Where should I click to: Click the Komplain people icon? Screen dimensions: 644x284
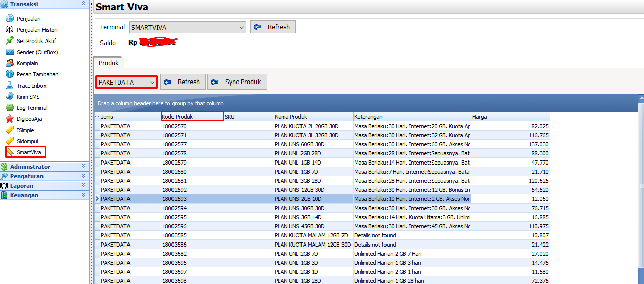coord(9,63)
